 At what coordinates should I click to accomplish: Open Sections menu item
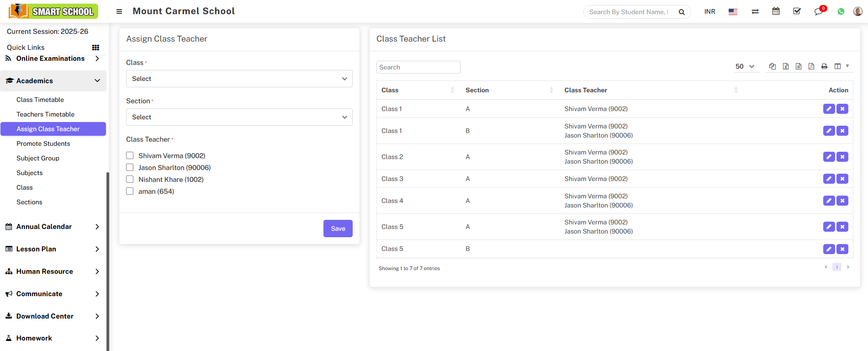pyautogui.click(x=29, y=202)
